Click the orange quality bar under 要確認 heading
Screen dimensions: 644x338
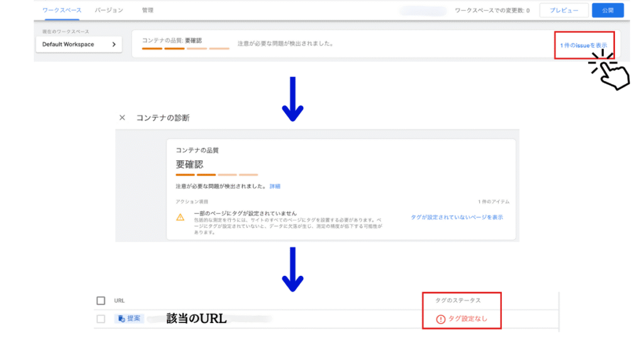186,175
